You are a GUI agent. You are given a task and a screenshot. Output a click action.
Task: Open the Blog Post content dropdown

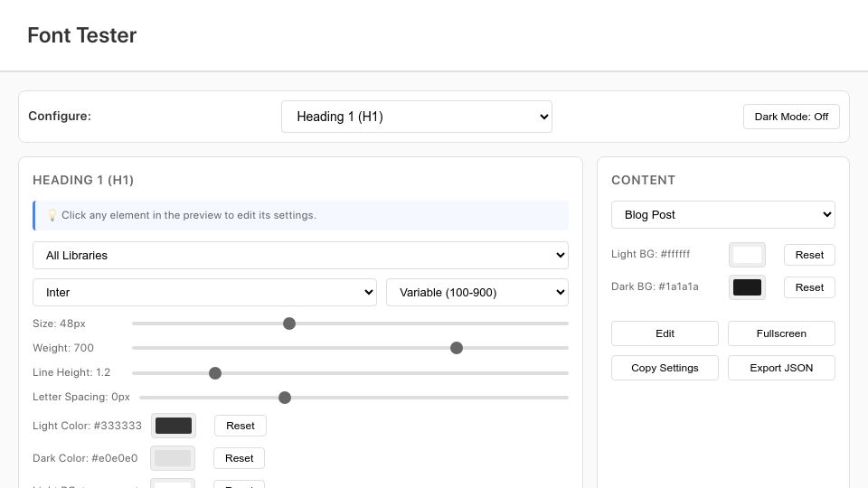click(723, 215)
